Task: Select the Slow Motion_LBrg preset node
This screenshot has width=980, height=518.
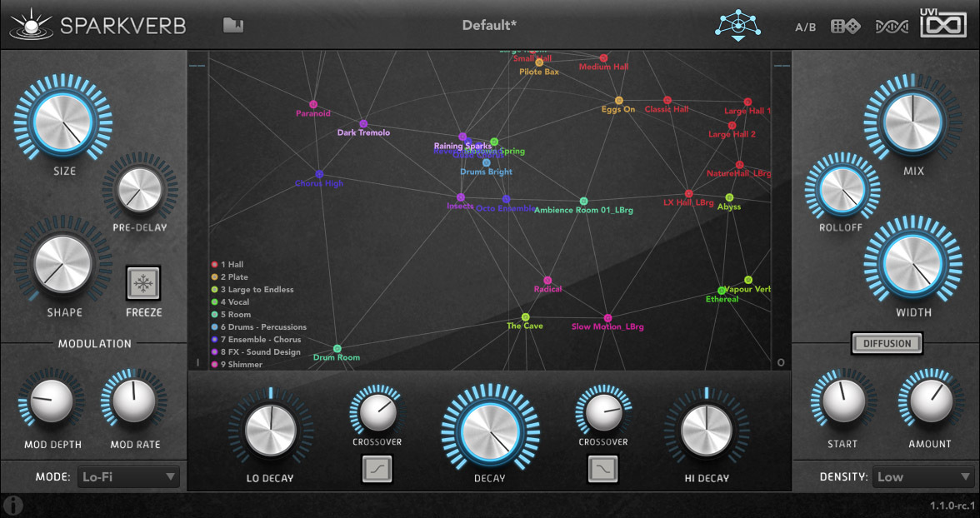Action: point(607,318)
